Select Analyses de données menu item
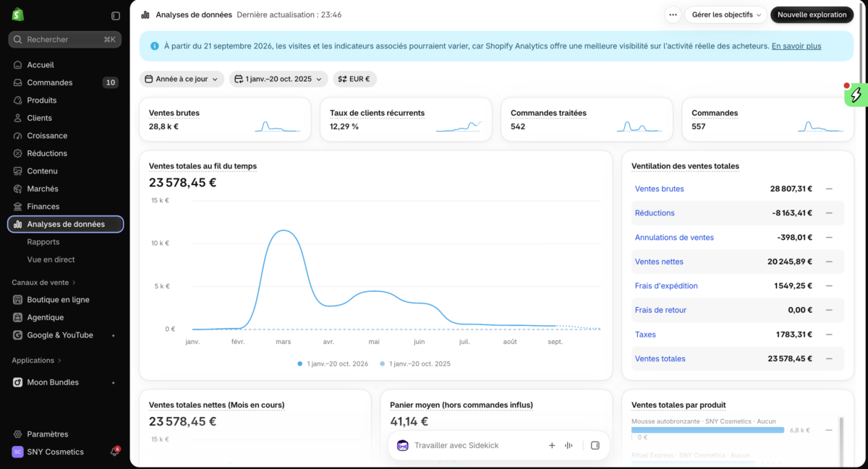 pyautogui.click(x=65, y=224)
